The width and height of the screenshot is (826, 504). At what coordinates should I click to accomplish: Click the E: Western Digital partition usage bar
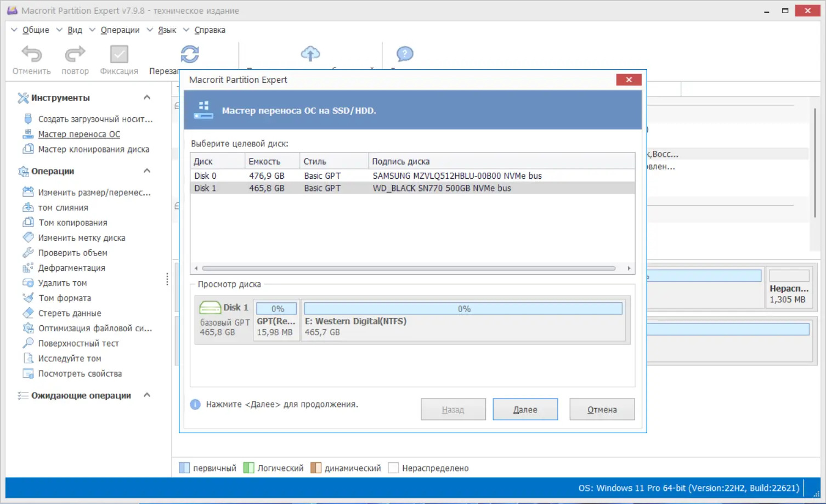tap(463, 309)
